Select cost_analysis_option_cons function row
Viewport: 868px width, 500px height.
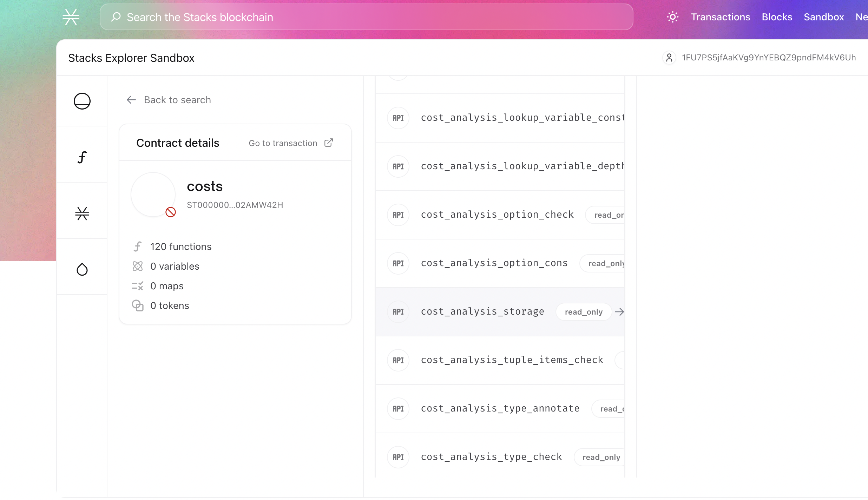[x=494, y=263]
